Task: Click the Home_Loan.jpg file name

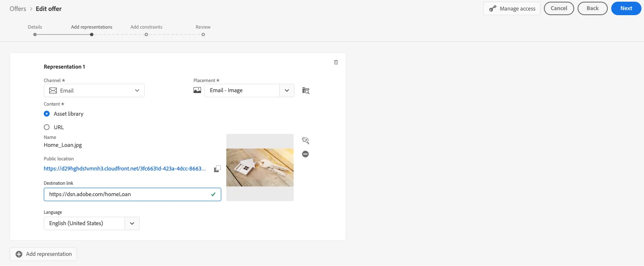Action: [63, 145]
